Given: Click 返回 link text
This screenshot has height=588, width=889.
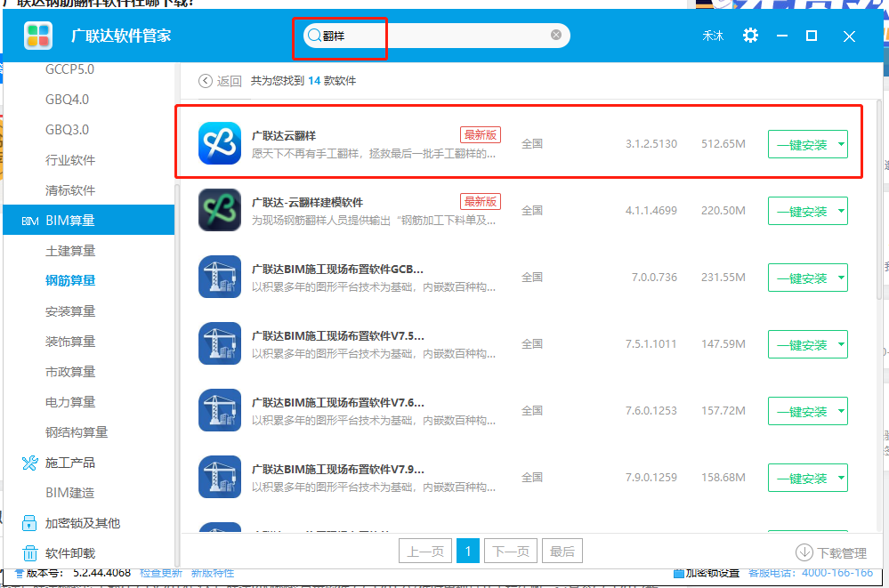Looking at the screenshot, I should click(x=229, y=81).
